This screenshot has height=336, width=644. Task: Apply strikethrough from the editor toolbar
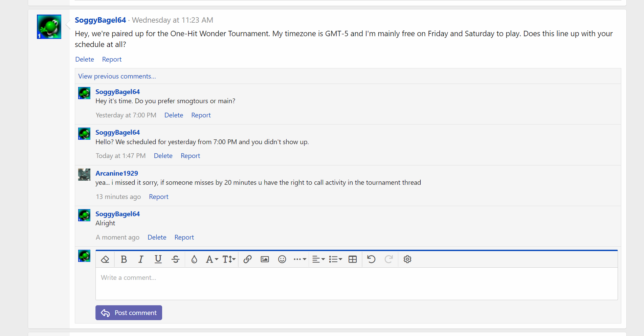tap(175, 259)
